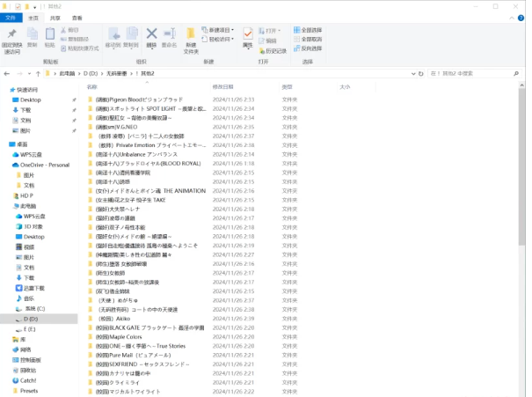Click 编辑 (Edit) in ribbon's open group
Viewport: 532px width, 397px height.
[x=267, y=40]
